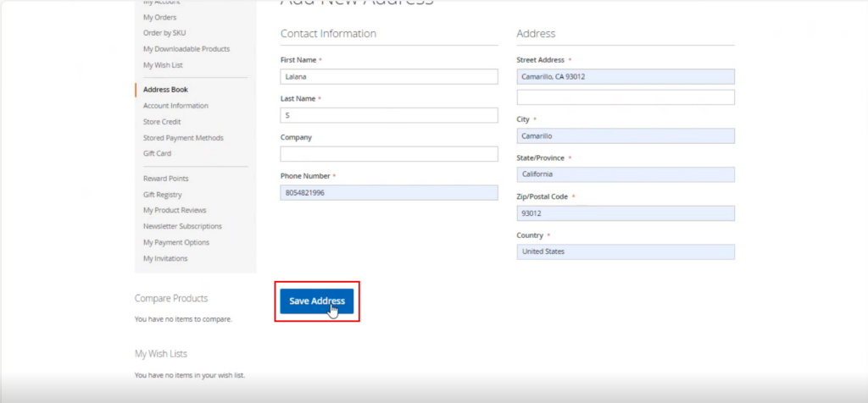
Task: Open My Wish List sidebar link
Action: click(163, 64)
